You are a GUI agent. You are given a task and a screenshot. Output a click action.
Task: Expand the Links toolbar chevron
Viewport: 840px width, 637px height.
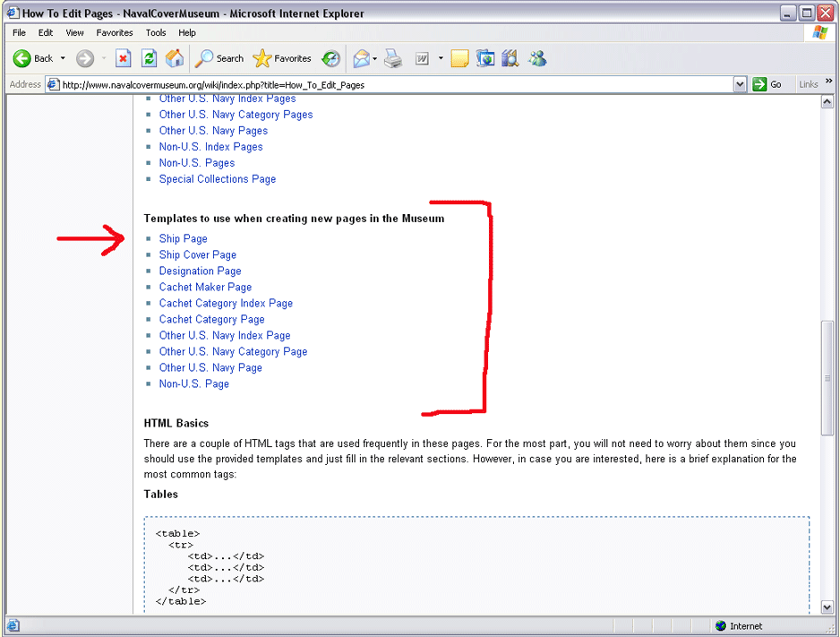tap(829, 82)
